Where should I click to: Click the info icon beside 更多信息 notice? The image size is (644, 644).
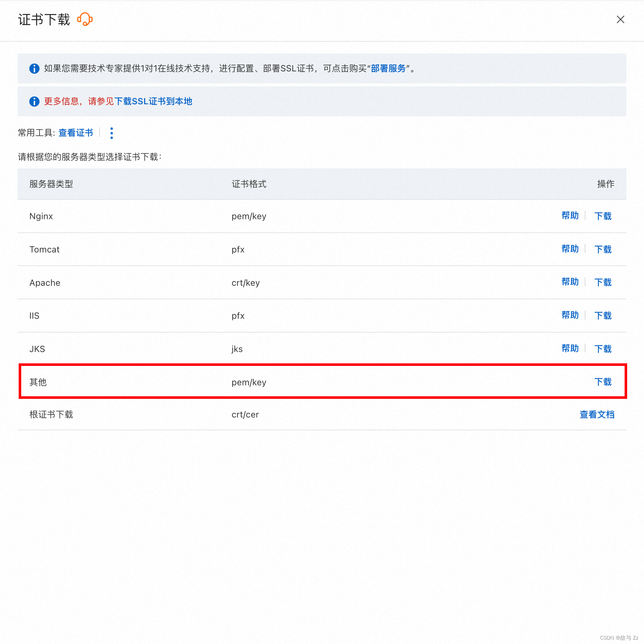(34, 101)
